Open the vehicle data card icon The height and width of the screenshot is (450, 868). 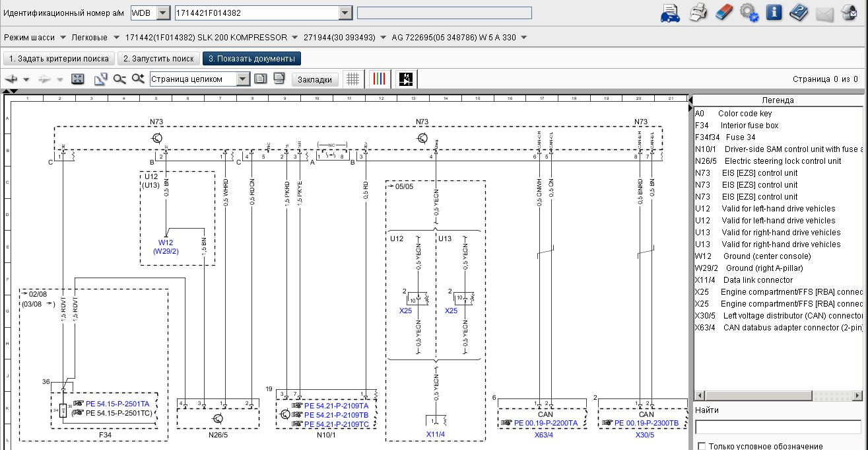point(671,13)
